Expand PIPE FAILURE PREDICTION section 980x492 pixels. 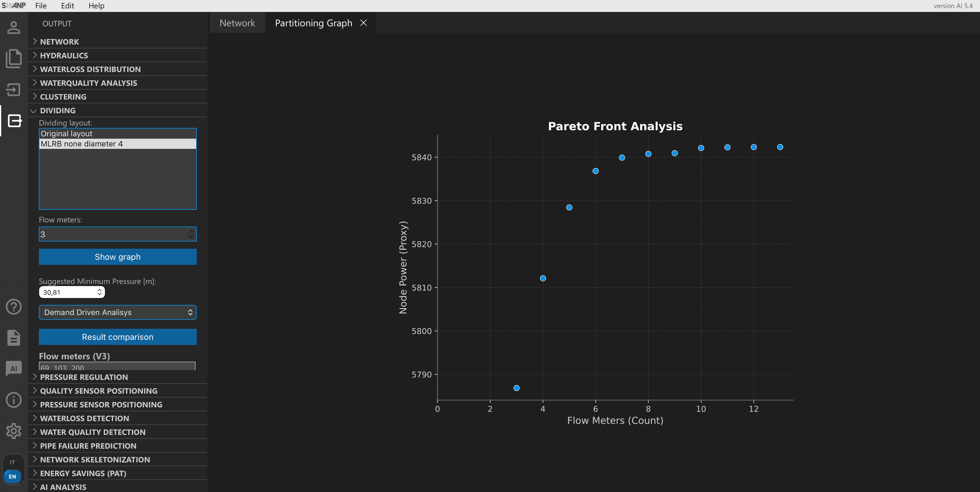coord(118,445)
